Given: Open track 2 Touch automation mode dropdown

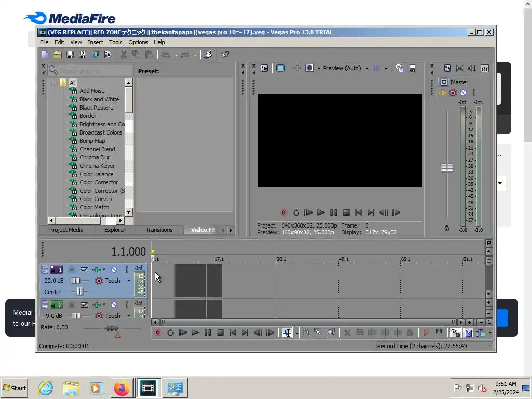Looking at the screenshot, I should (x=129, y=315).
